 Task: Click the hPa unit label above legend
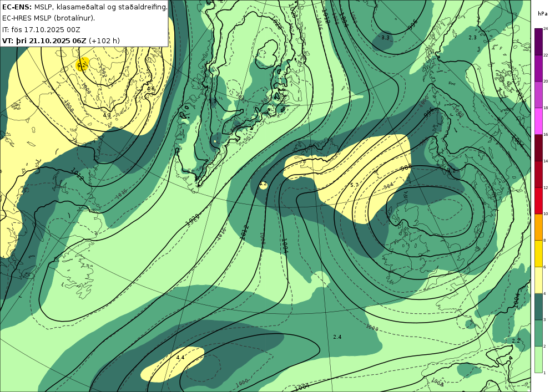543,14
